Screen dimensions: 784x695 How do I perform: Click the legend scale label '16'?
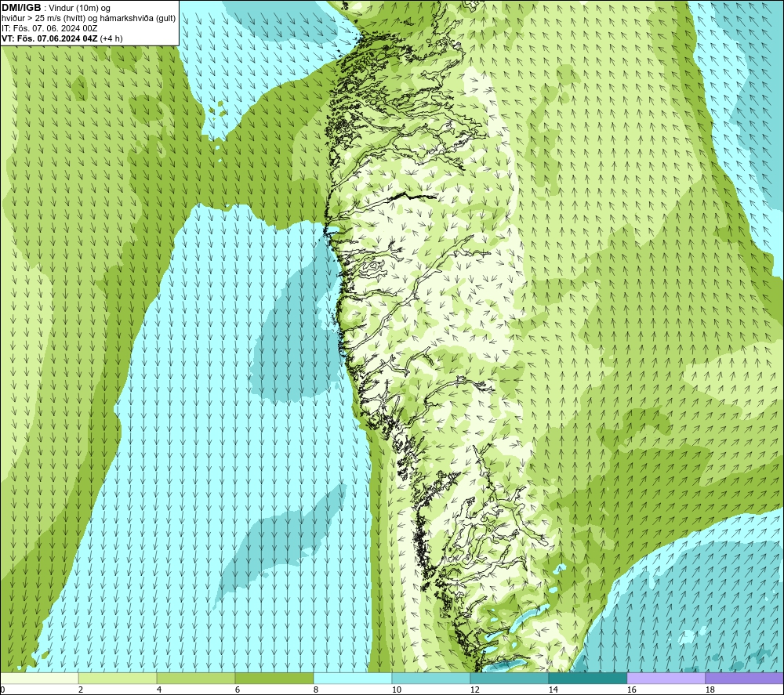click(x=631, y=690)
